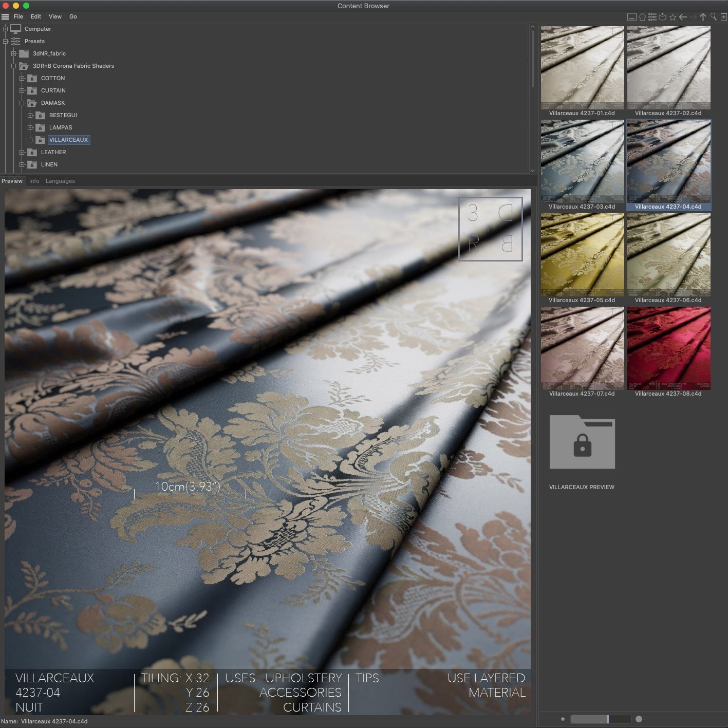The width and height of the screenshot is (728, 728).
Task: Expand the LEATHER tree node
Action: (x=22, y=152)
